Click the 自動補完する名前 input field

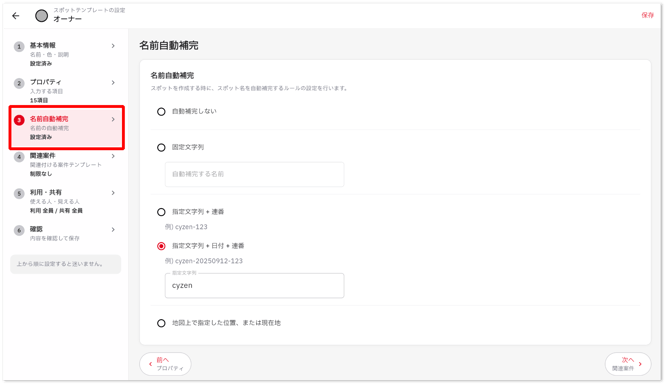click(x=254, y=174)
